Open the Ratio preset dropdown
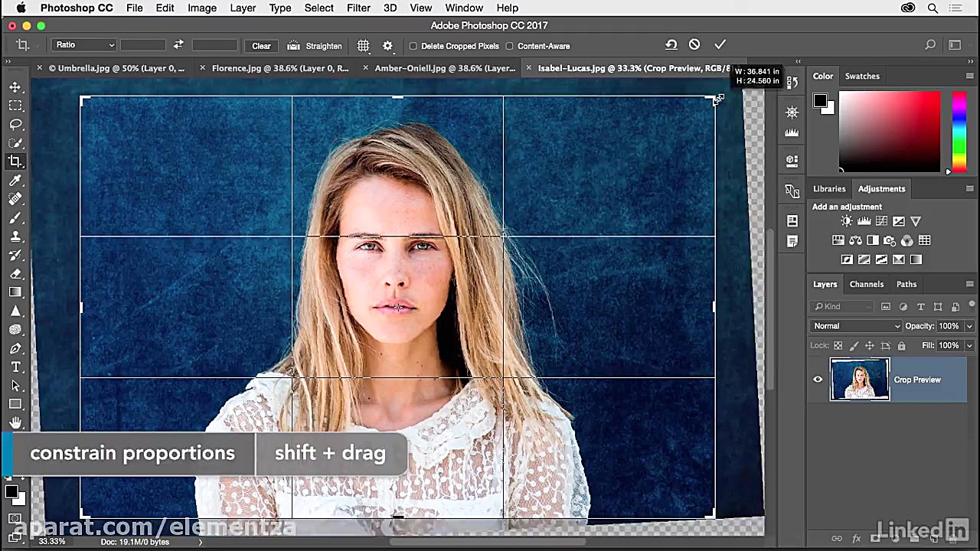The image size is (980, 551). [84, 45]
